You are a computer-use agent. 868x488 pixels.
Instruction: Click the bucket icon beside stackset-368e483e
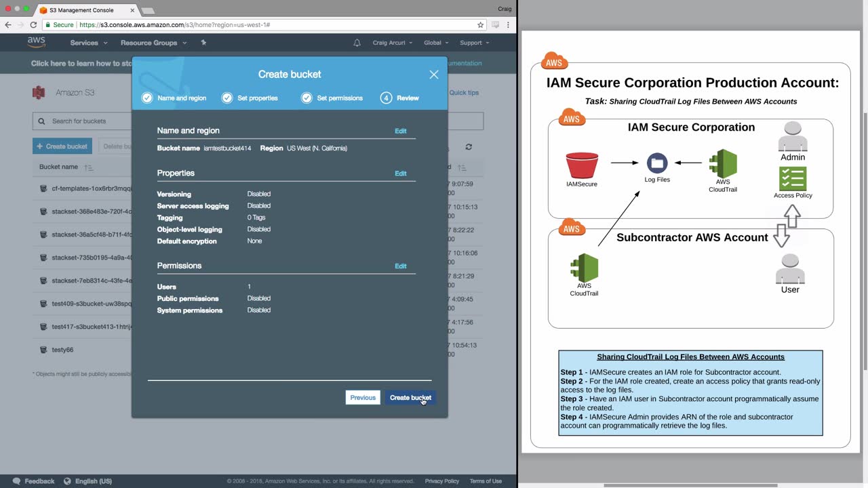click(43, 211)
